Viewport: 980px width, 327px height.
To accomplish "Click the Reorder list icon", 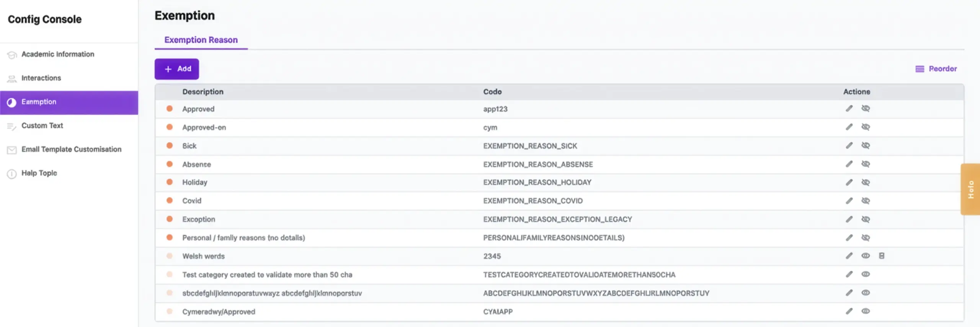I will coord(920,69).
